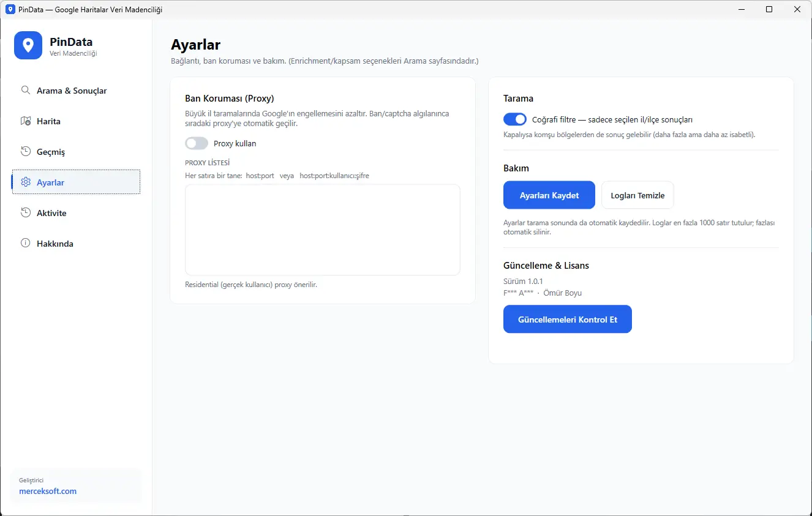Screen dimensions: 812x516
Task: Focus the proxy list text area
Action: (x=323, y=230)
